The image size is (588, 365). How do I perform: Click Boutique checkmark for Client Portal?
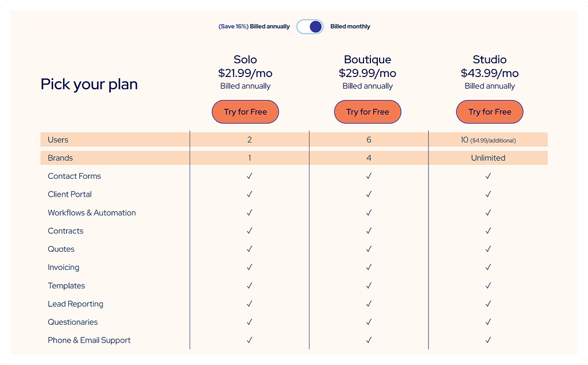point(369,194)
